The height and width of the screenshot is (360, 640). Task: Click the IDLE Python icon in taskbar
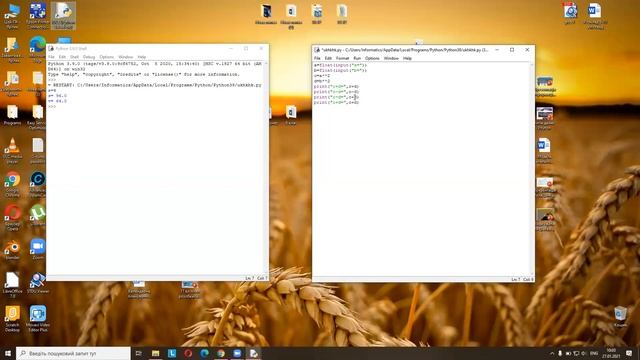253,353
